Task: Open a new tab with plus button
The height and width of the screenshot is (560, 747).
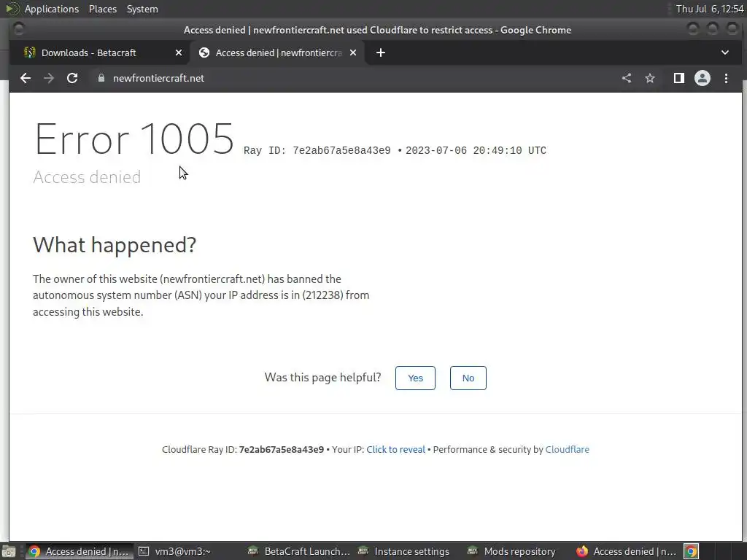Action: point(380,52)
